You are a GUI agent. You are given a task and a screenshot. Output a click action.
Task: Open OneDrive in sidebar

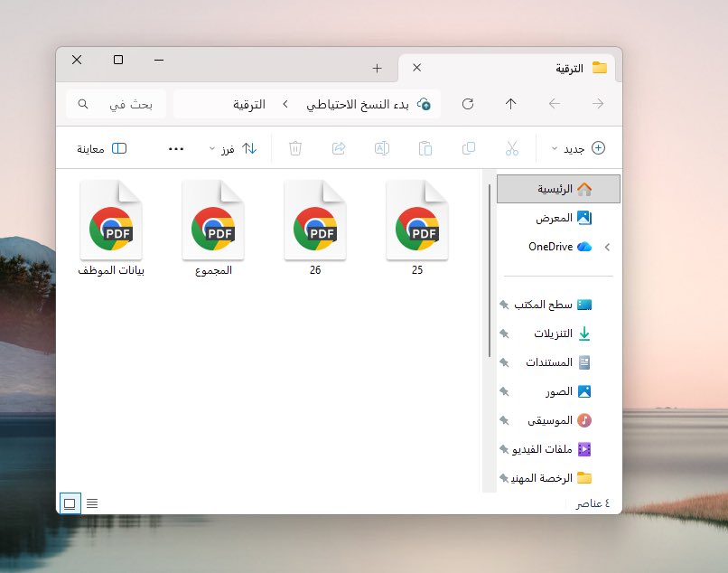pos(558,247)
